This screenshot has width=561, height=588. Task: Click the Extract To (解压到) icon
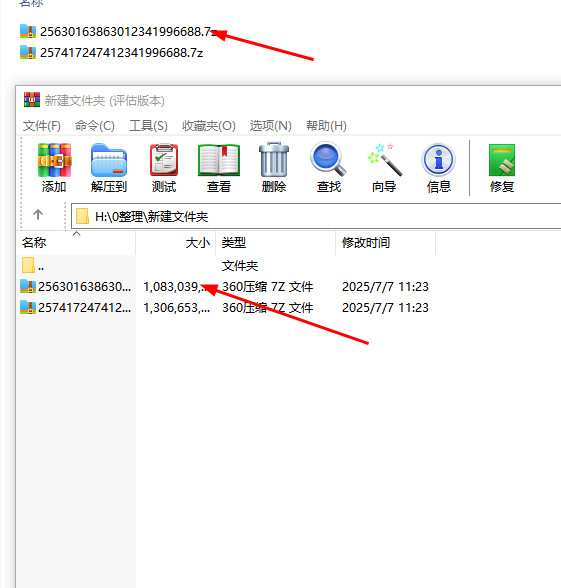[109, 167]
